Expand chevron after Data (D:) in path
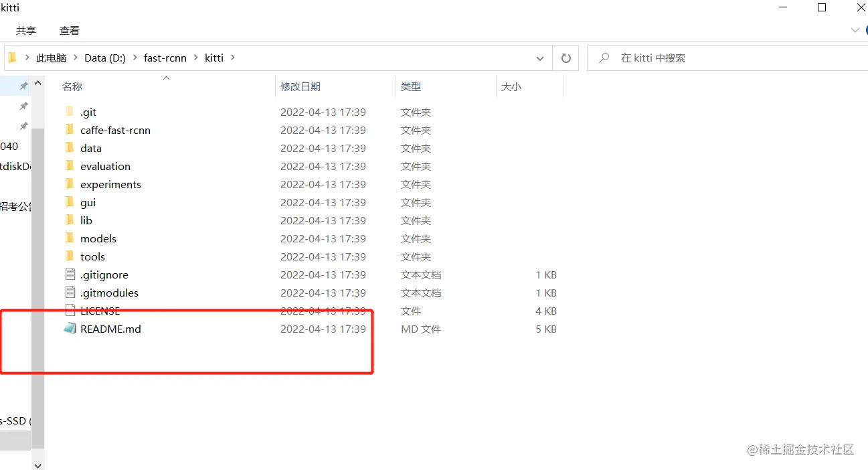The height and width of the screenshot is (470, 868). click(134, 58)
